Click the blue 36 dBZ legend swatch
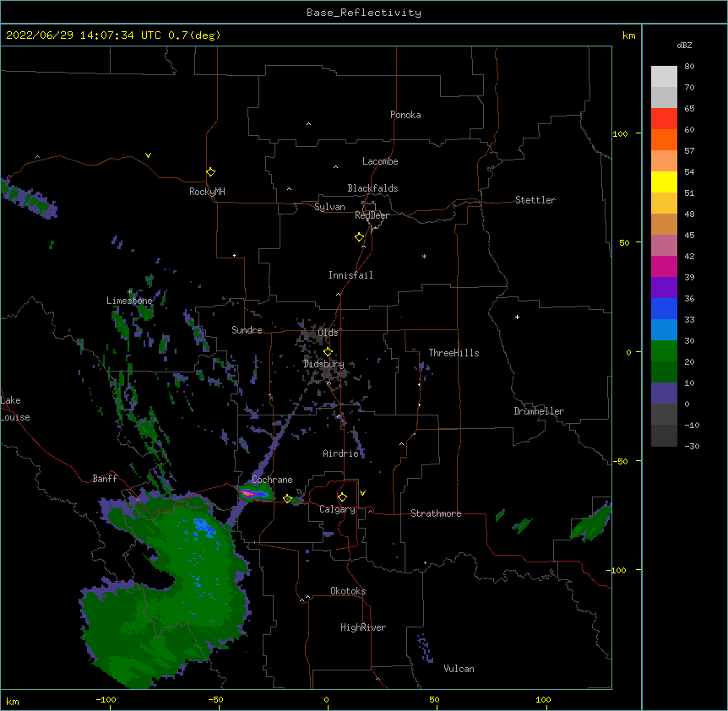This screenshot has width=728, height=711. tap(664, 308)
